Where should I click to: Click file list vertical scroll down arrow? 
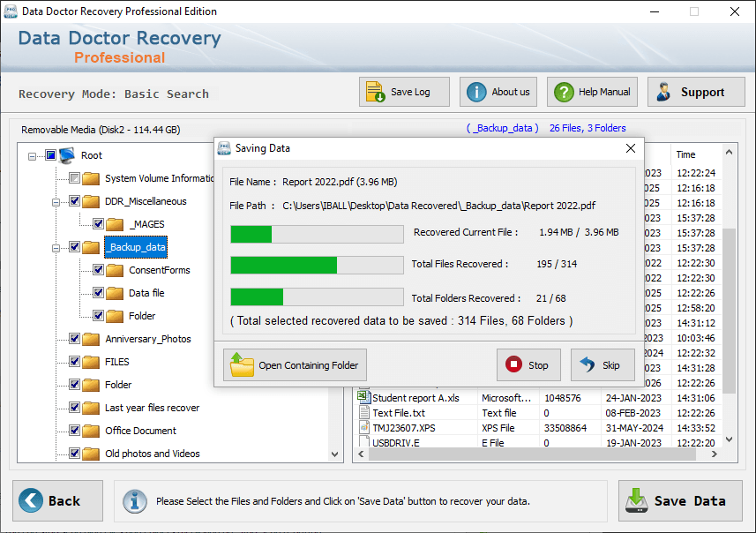[x=729, y=439]
